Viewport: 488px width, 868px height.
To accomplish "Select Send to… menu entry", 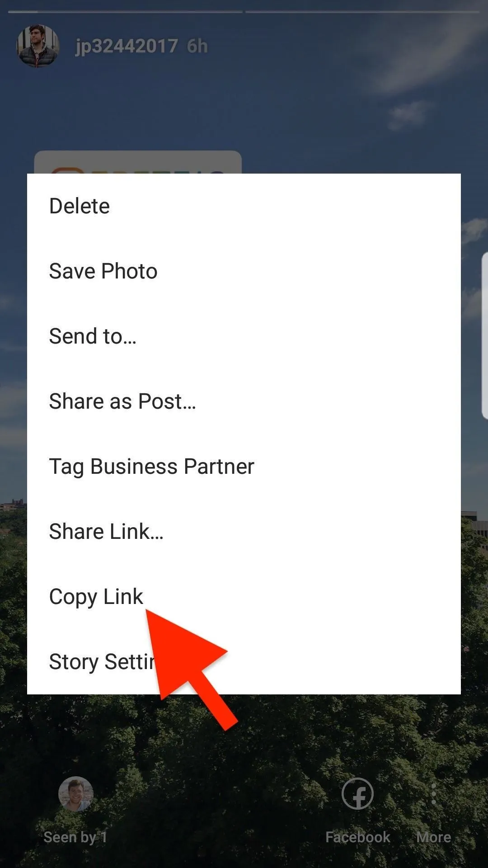I will point(244,336).
